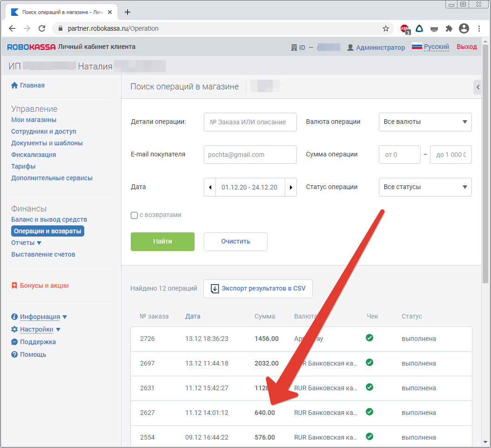
Task: Open Баланс и вывод средств section
Action: [49, 219]
